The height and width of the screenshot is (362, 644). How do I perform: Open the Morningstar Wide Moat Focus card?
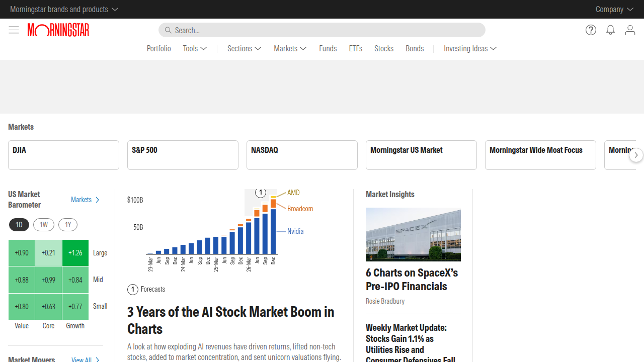click(540, 155)
